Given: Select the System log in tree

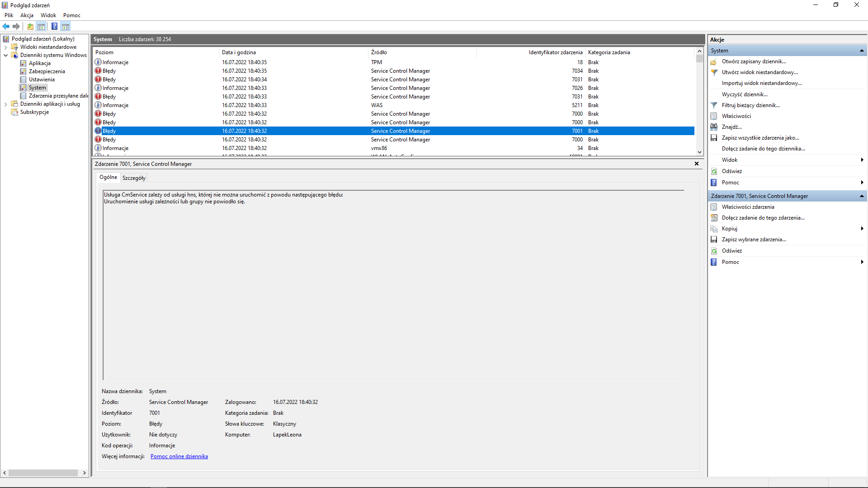Looking at the screenshot, I should point(38,88).
